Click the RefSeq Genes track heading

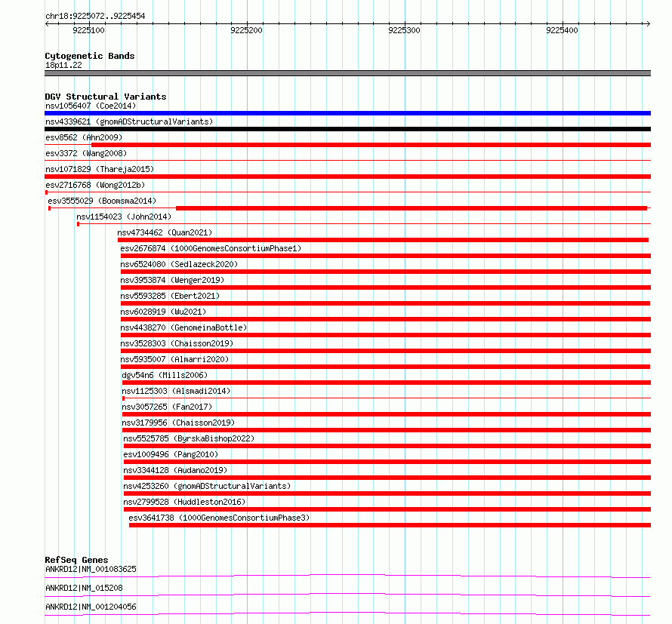[x=76, y=560]
